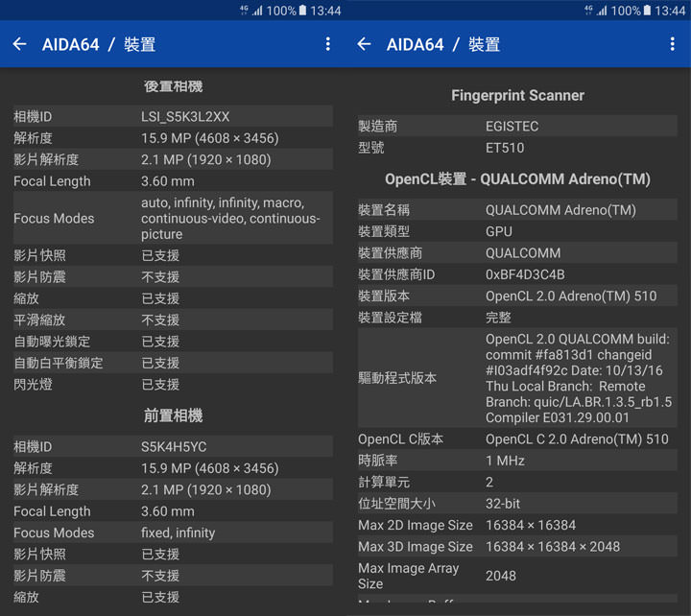Select the 後置相機 section header
The width and height of the screenshot is (691, 616).
click(x=173, y=86)
